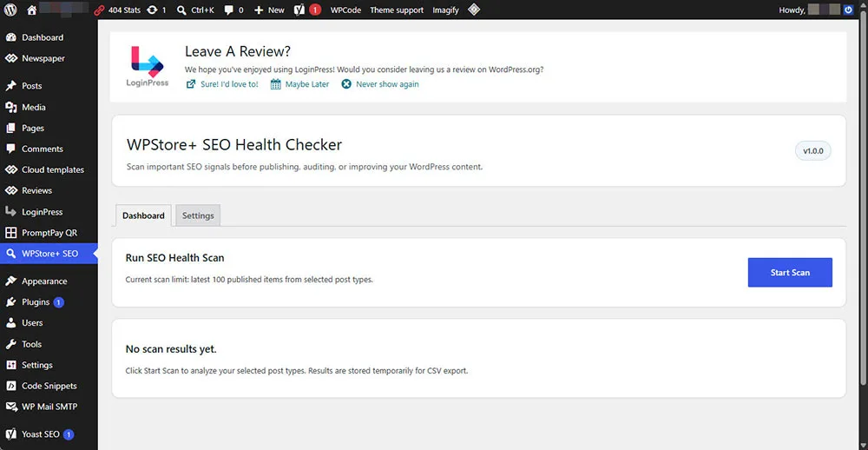The width and height of the screenshot is (868, 450).
Task: Open Theme support menu
Action: [x=397, y=10]
